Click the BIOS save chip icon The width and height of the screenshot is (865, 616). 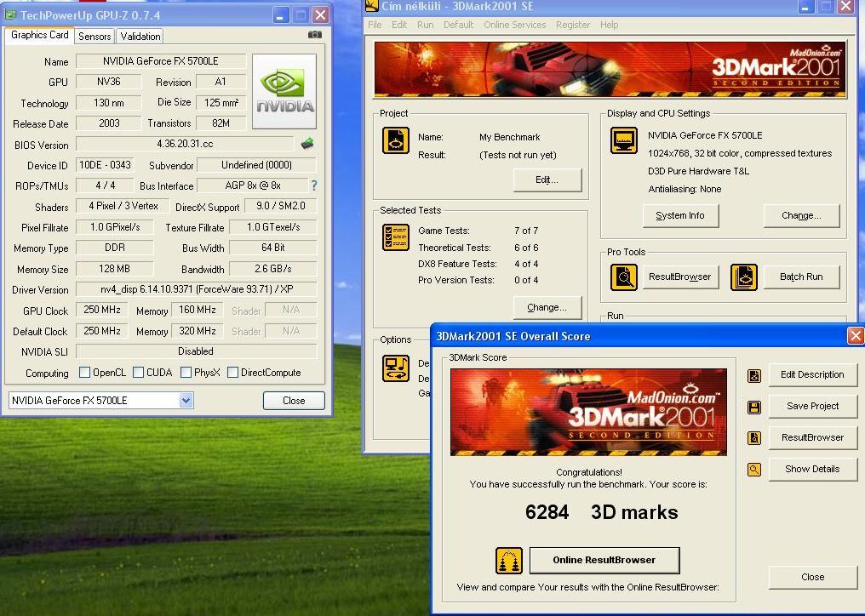(307, 144)
